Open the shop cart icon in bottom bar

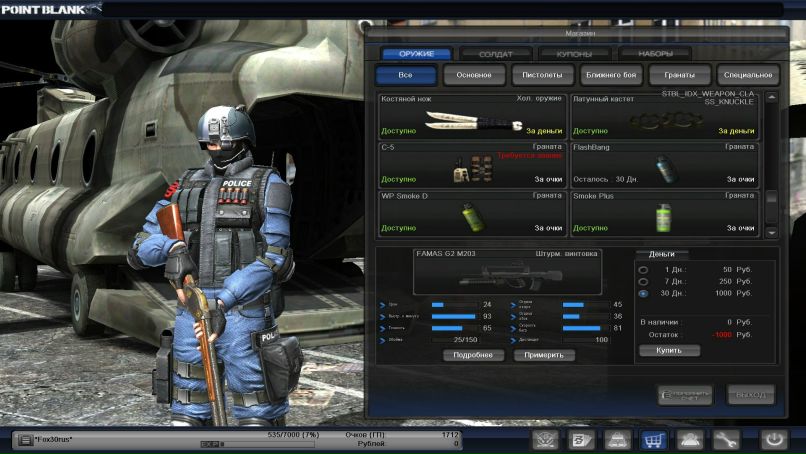tap(653, 440)
